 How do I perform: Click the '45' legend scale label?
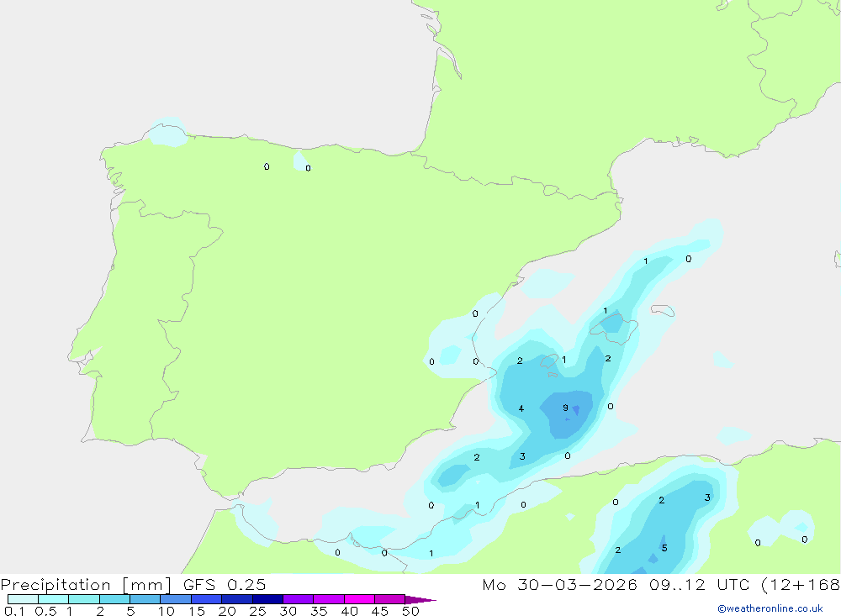tap(380, 611)
